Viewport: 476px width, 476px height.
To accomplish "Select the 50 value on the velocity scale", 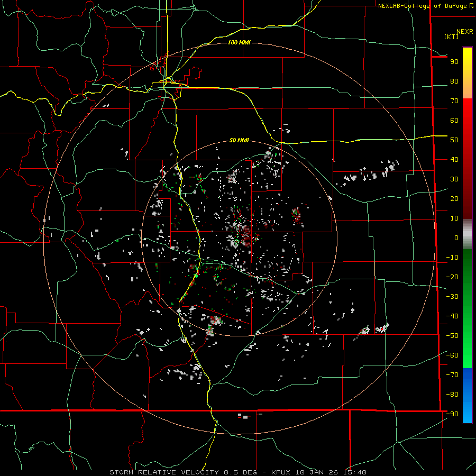I will (x=454, y=140).
